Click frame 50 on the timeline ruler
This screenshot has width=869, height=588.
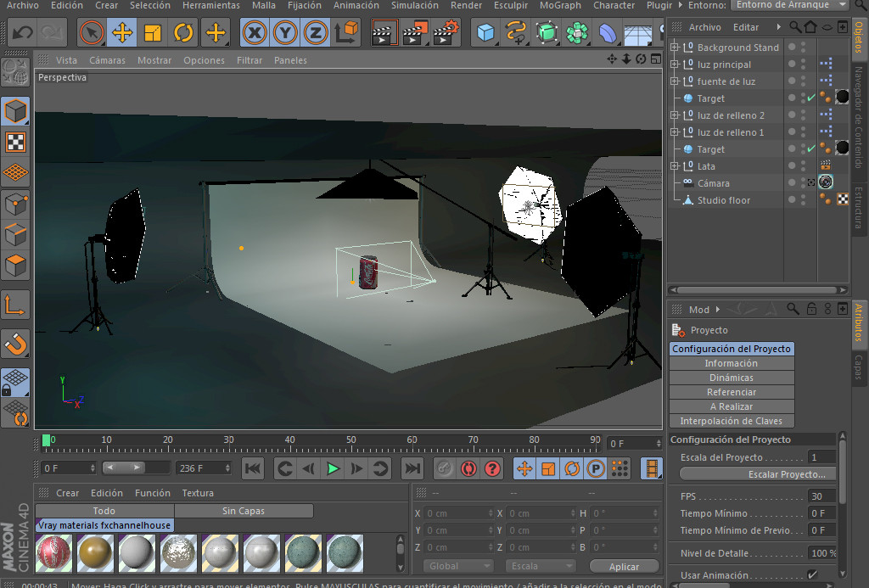coord(350,440)
